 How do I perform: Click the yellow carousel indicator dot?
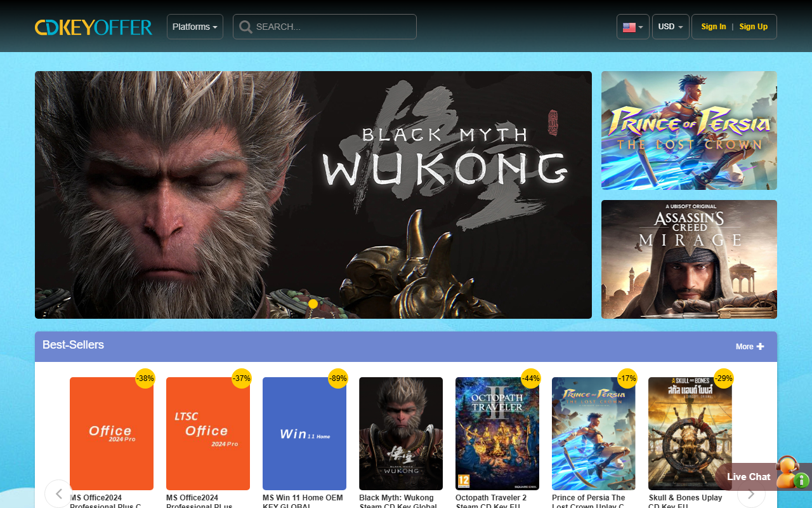pos(313,304)
